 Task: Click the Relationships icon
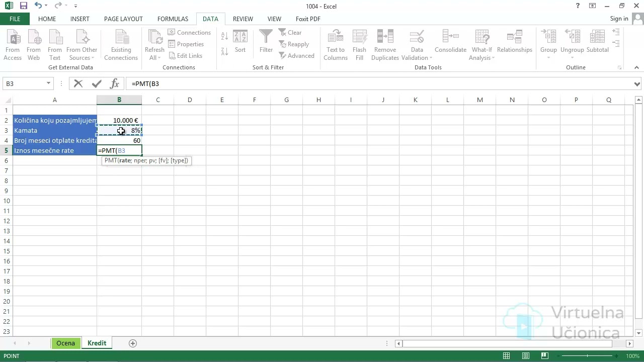click(514, 42)
